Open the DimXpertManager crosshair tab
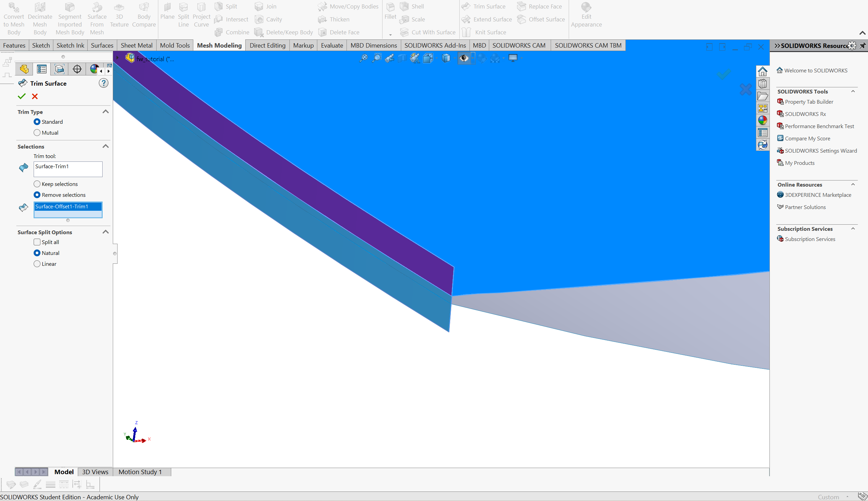 tap(77, 69)
